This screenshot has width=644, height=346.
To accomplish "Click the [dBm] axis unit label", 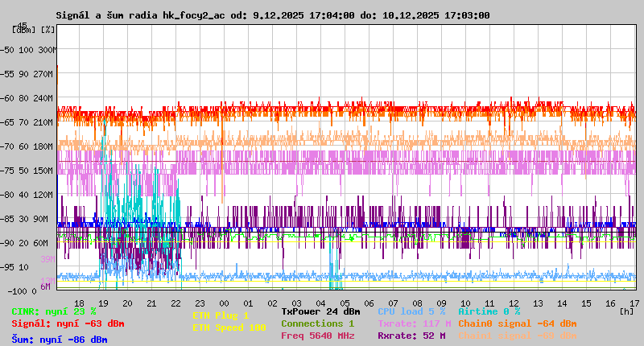I will (26, 29).
